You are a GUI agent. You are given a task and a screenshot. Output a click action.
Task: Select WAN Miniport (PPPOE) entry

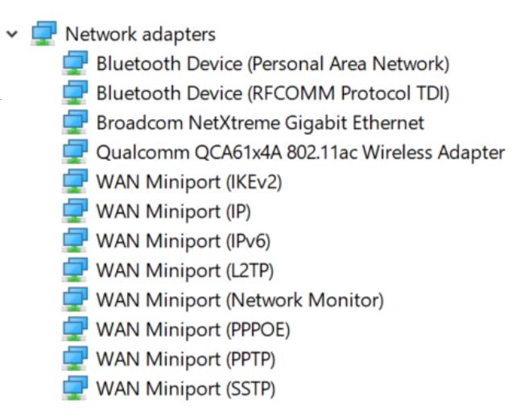193,330
